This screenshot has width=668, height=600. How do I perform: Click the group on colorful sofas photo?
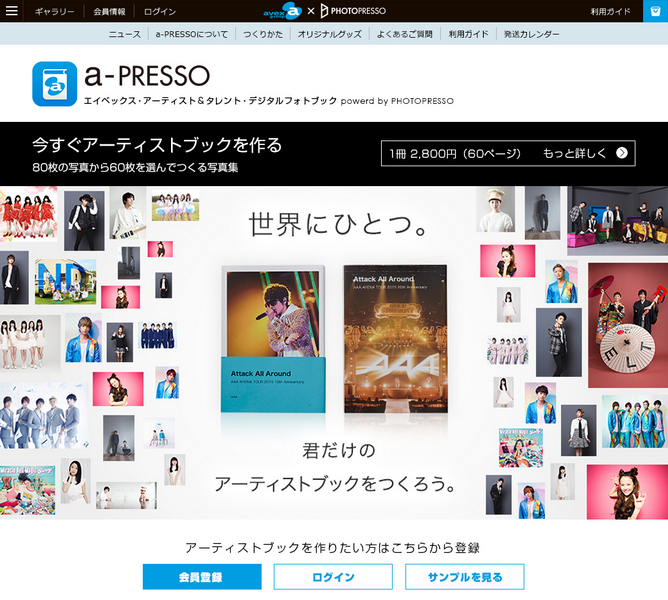click(x=617, y=221)
